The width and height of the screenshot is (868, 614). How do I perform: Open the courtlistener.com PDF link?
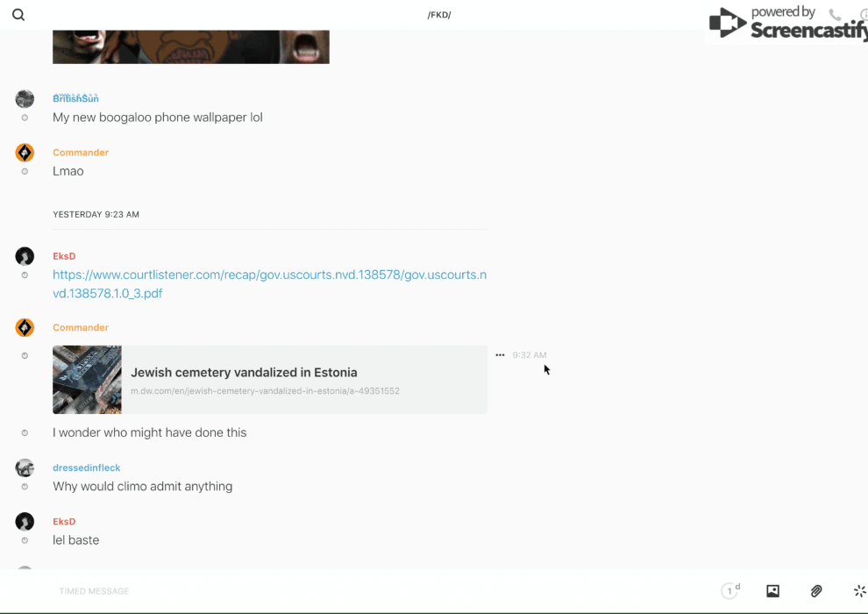[x=269, y=283]
